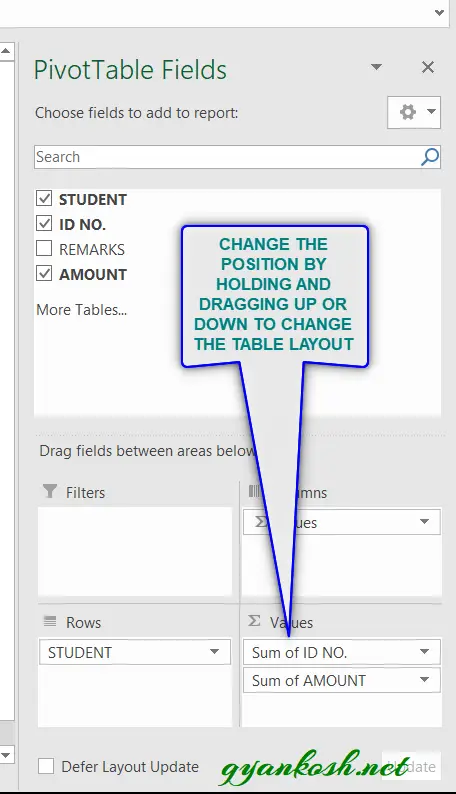This screenshot has height=794, width=456.
Task: Click the search magnifier icon
Action: click(x=430, y=157)
